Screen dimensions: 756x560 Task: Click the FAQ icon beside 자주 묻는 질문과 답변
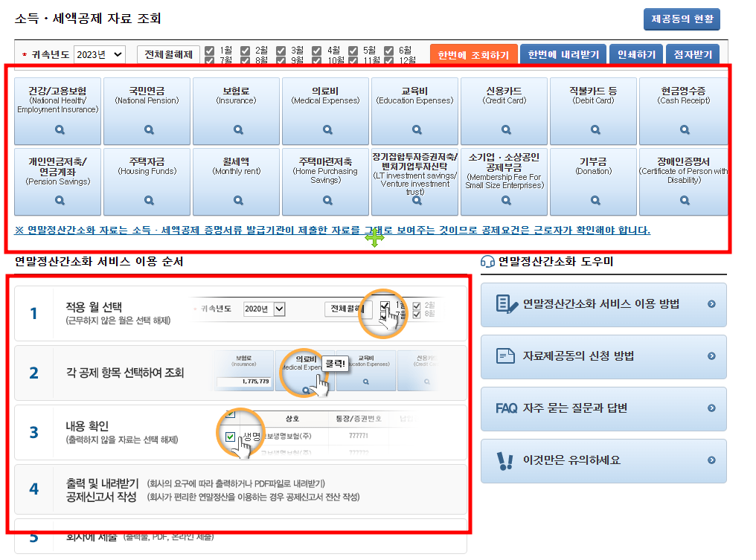point(506,408)
